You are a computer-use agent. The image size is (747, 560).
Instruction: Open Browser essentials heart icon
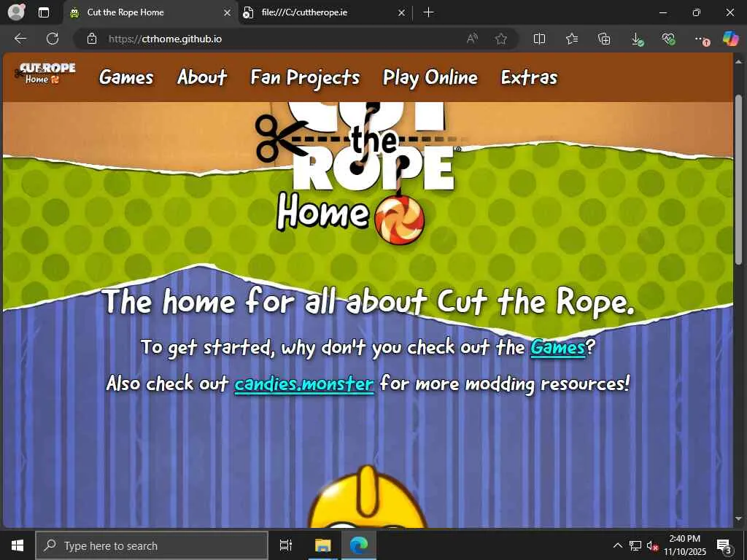click(x=668, y=39)
